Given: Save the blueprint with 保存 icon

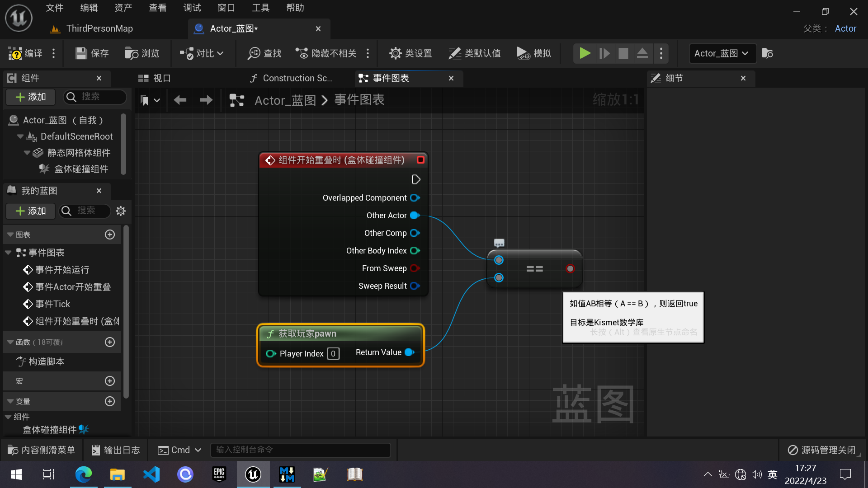Looking at the screenshot, I should coord(92,53).
